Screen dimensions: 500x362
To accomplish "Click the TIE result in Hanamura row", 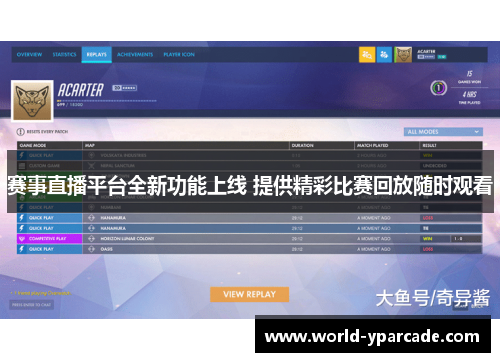I will point(426,228).
